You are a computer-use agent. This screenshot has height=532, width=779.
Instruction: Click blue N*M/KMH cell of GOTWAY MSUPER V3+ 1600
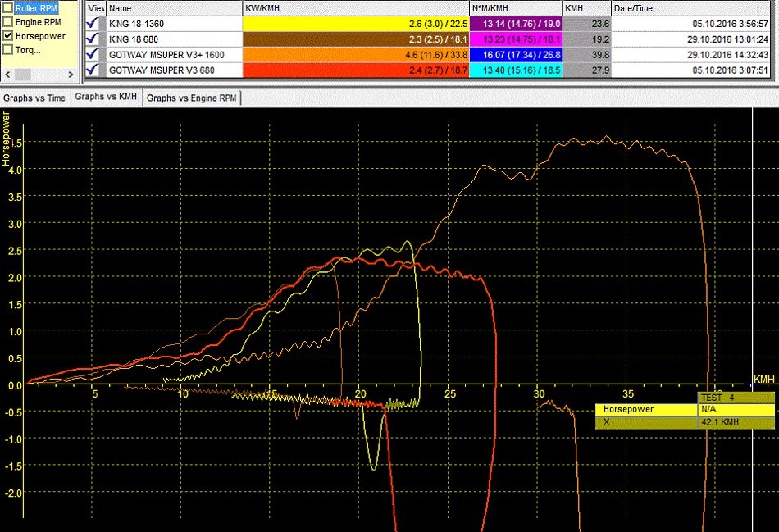[x=516, y=54]
